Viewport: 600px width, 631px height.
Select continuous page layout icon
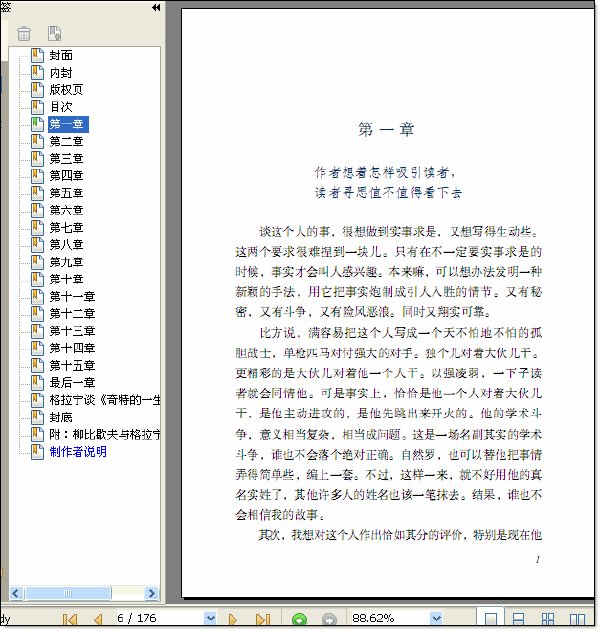tap(519, 619)
